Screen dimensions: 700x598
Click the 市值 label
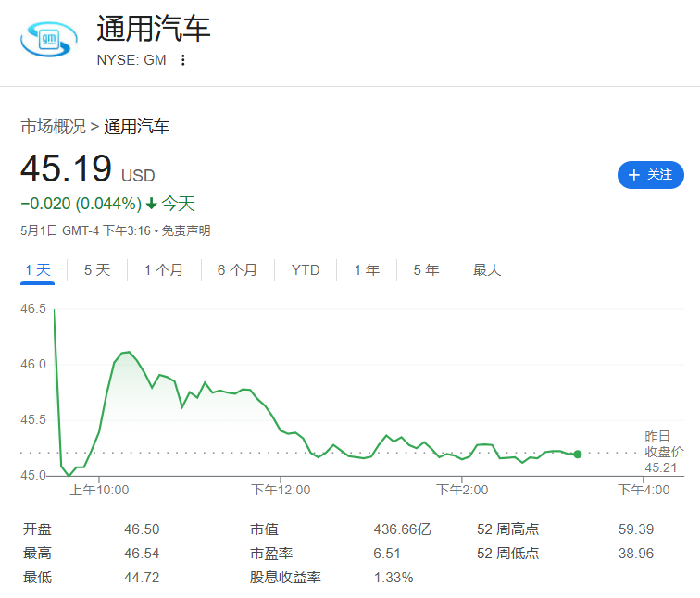(264, 529)
